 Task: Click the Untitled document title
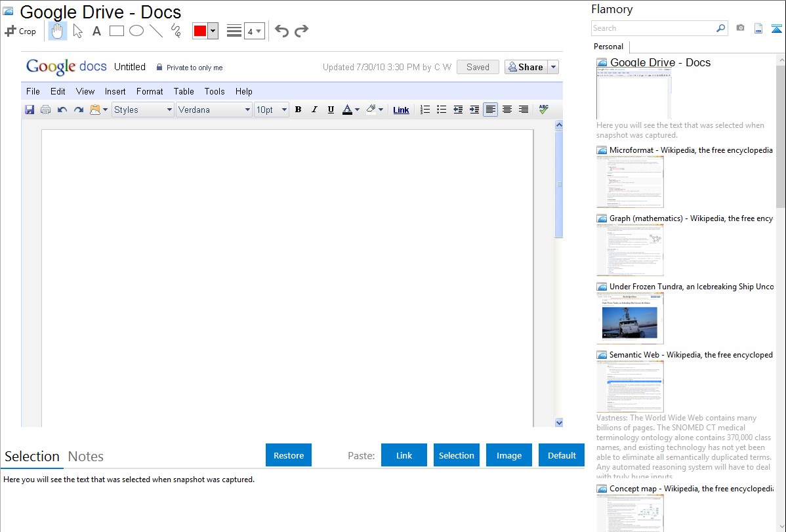tap(130, 67)
